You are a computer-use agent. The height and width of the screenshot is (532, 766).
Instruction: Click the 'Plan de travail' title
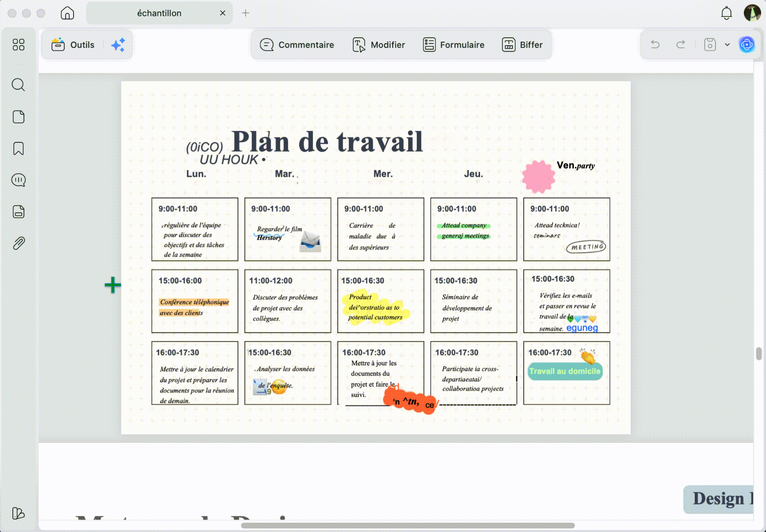(327, 142)
